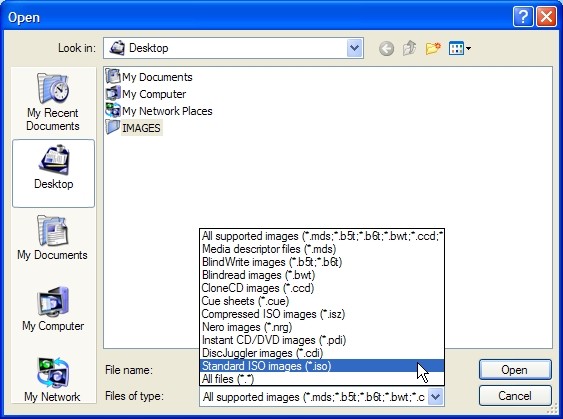Screen dimensions: 563x419
Task: Choose Blindread images (*.bwt)
Action: tap(322, 275)
